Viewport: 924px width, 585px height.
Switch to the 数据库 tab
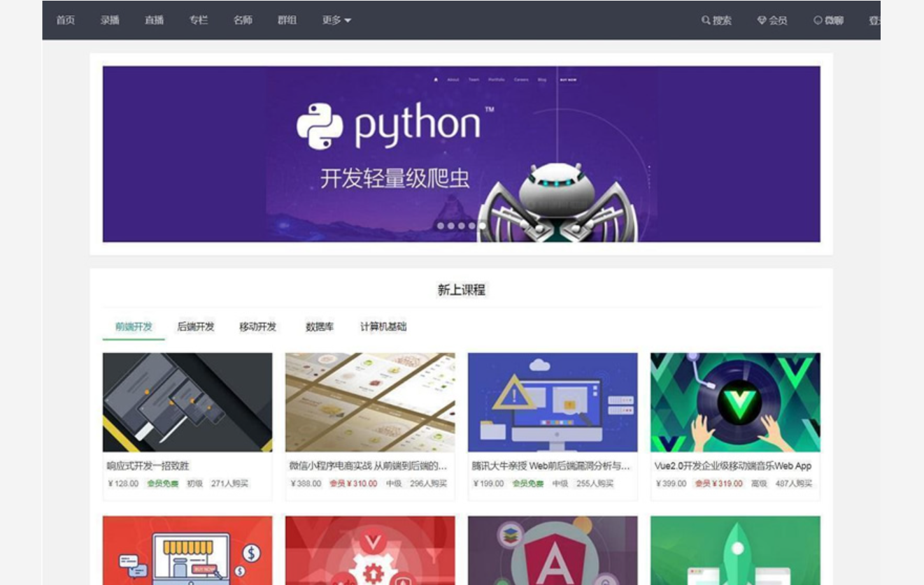[x=320, y=326]
